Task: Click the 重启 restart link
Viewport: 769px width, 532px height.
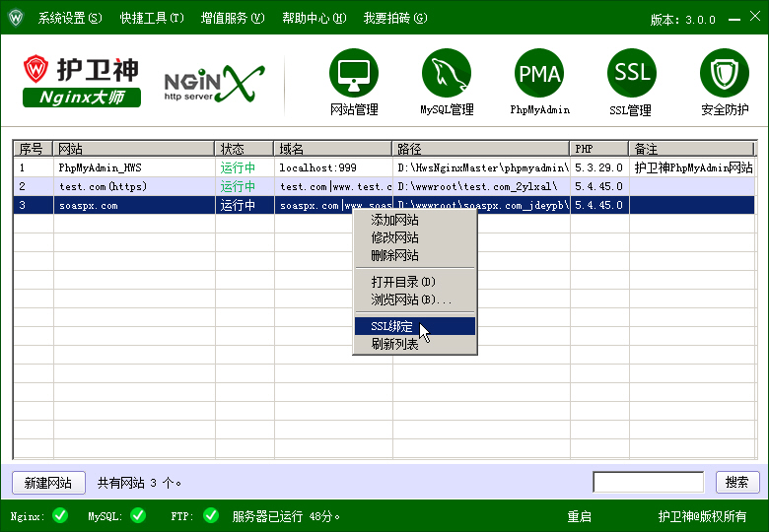Action: click(x=579, y=516)
